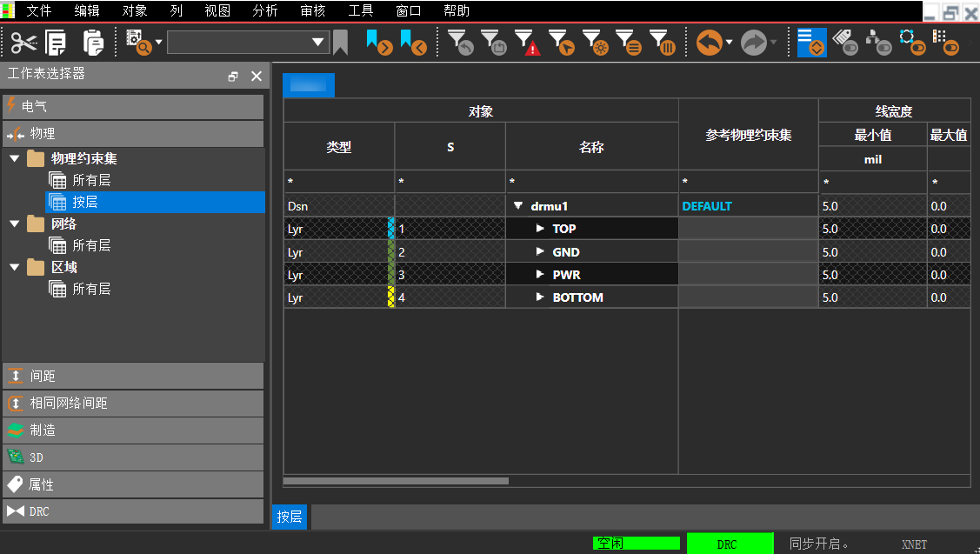
Task: Open the 视图 menu
Action: [x=217, y=10]
